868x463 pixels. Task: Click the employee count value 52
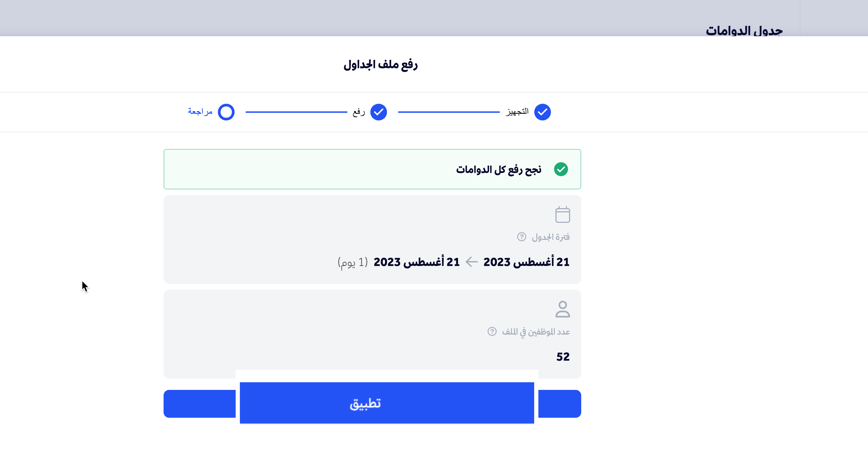pos(563,357)
